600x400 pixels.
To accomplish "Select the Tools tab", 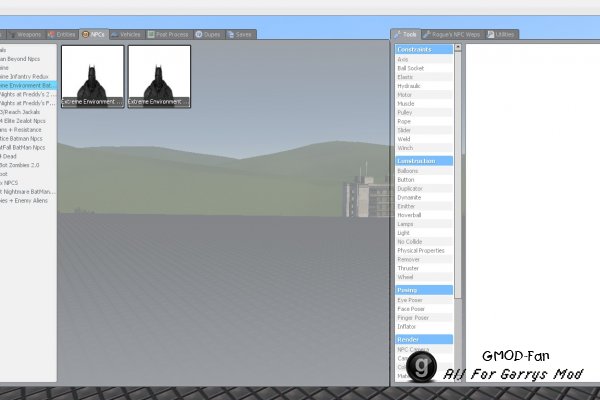I will [x=405, y=34].
